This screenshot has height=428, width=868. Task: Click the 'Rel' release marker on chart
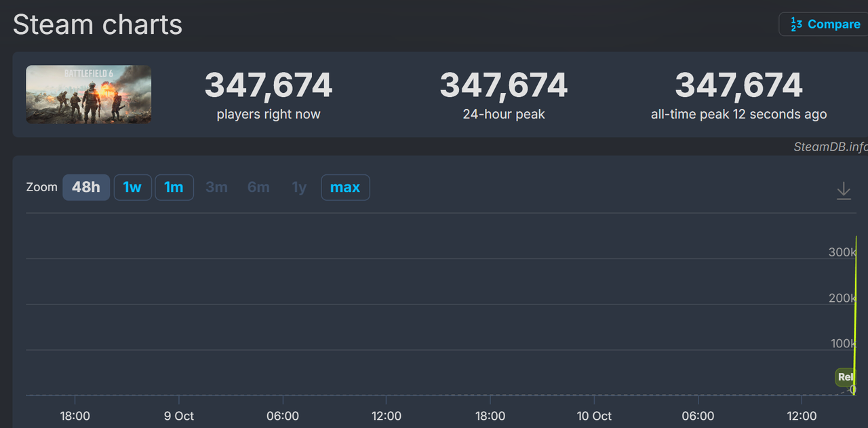(x=845, y=377)
